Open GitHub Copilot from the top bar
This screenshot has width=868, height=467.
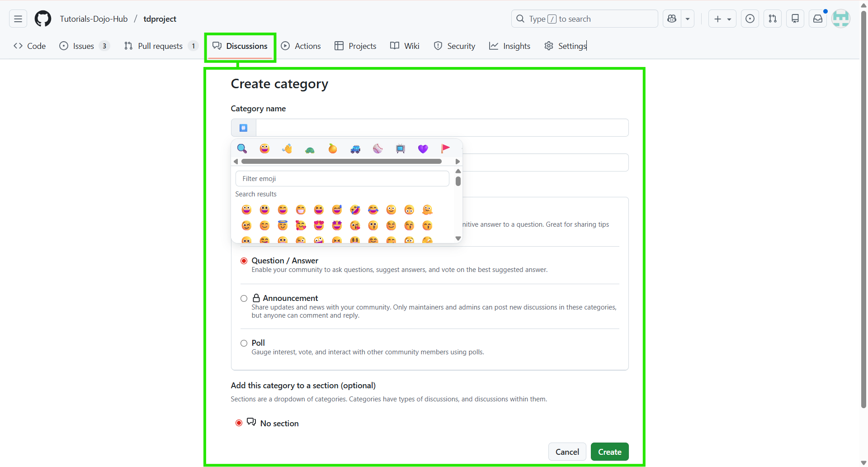(x=672, y=19)
